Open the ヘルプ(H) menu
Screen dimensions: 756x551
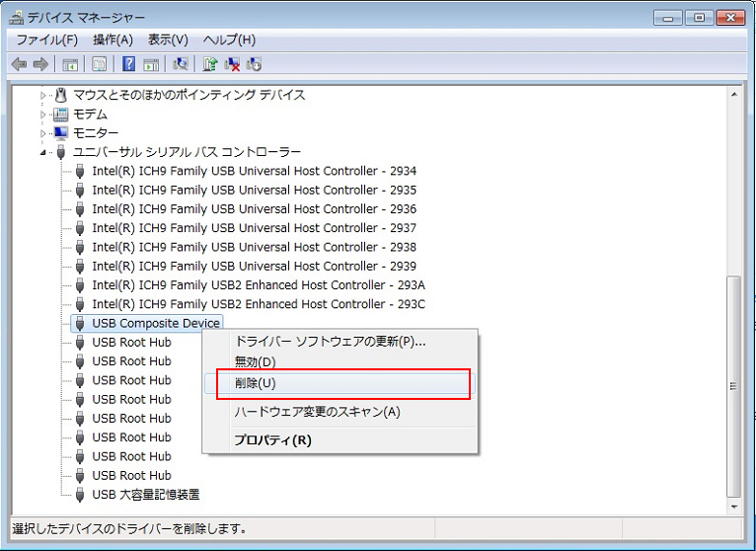tap(229, 39)
